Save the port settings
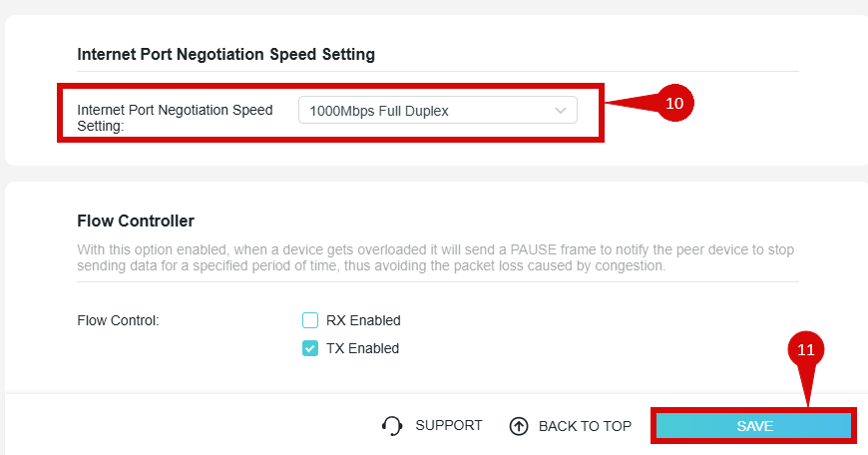 pyautogui.click(x=754, y=426)
